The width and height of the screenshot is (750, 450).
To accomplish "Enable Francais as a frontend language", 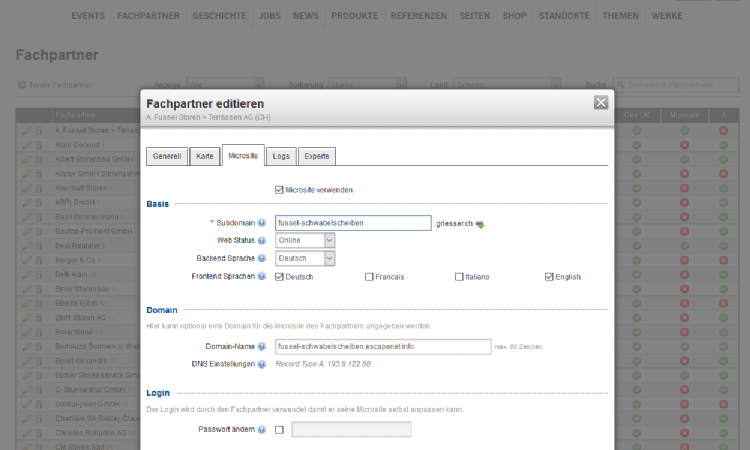I will [369, 276].
